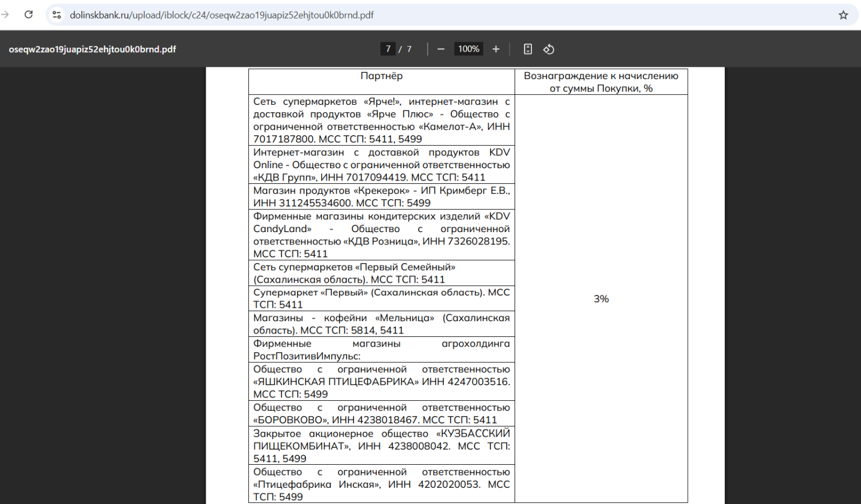Click the KDV Online store row
Viewport: 861px width, 504px height.
click(x=381, y=165)
